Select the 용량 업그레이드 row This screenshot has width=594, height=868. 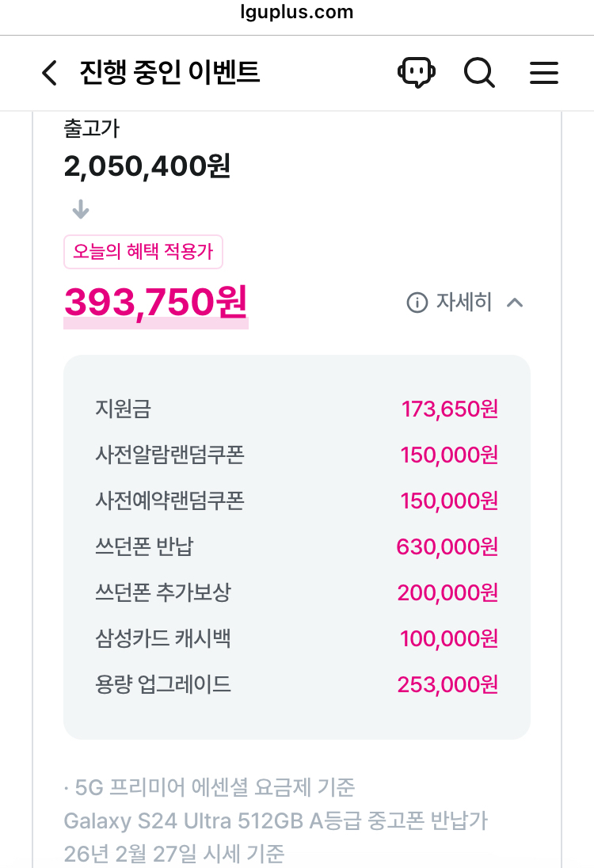296,684
